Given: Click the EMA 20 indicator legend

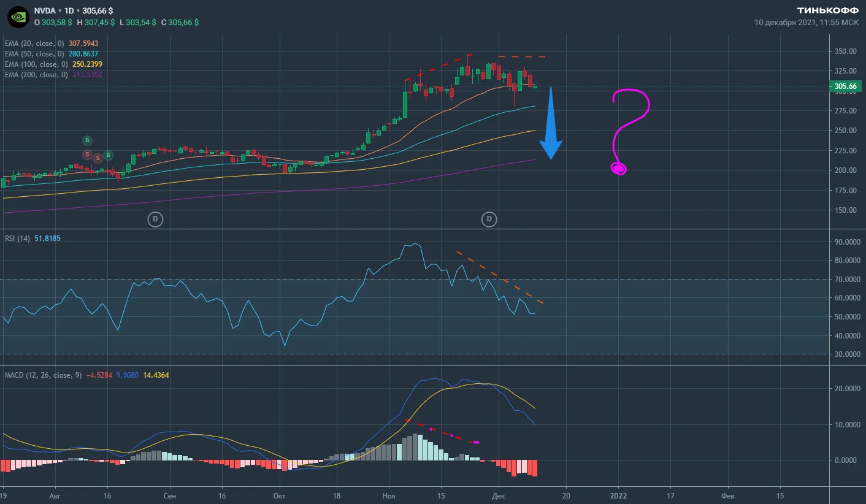Looking at the screenshot, I should tap(52, 44).
